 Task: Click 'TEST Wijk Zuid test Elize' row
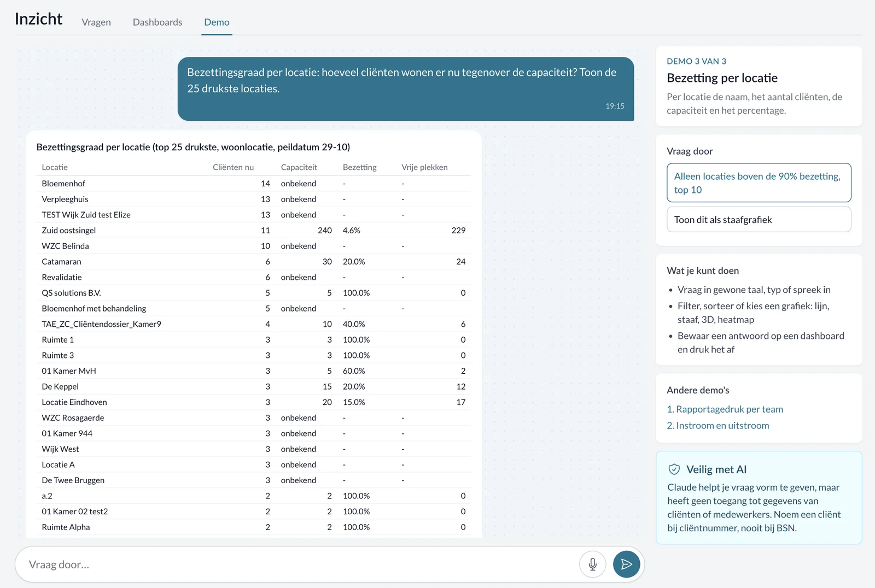(x=254, y=215)
